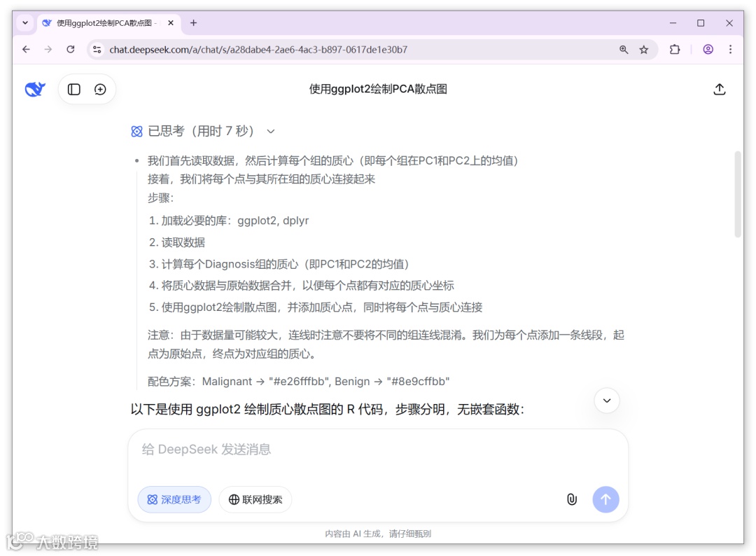Toggle the 深度思考 deep think mode
756x556 pixels.
tap(174, 499)
